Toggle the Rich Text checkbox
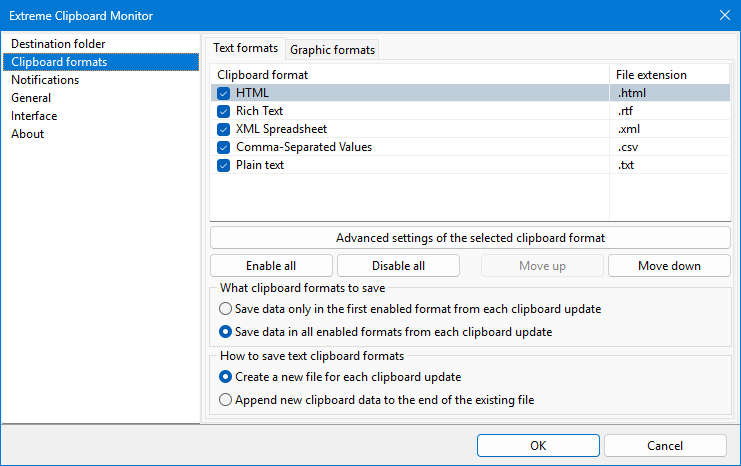 [x=224, y=111]
